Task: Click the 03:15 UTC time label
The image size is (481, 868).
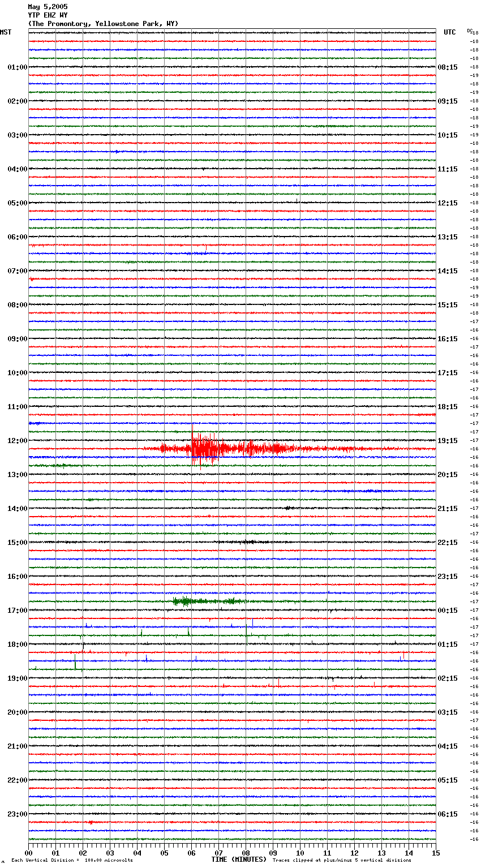Action: tap(448, 712)
